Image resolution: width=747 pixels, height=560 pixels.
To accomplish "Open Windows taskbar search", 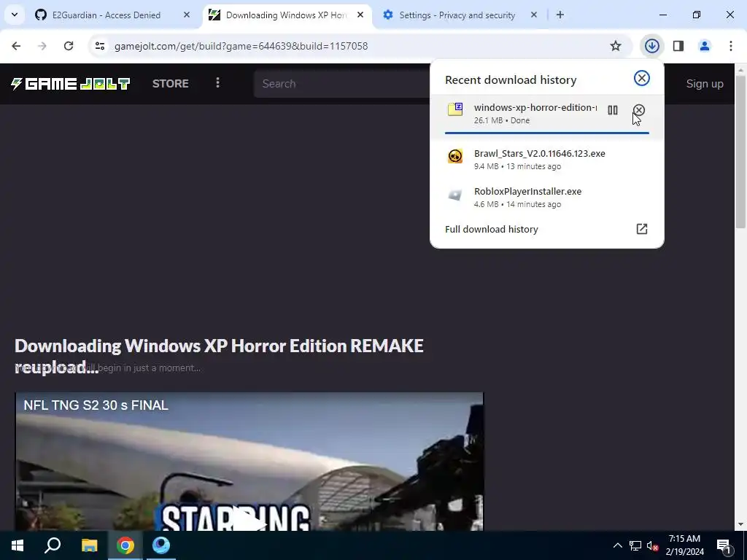I will click(53, 545).
